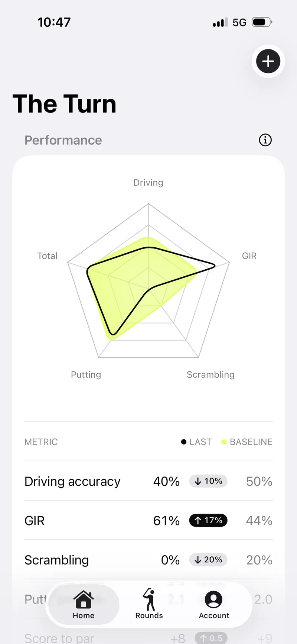Click the yellow BASELINE legend dot
Viewport: 297px width, 644px height.
[x=224, y=442]
